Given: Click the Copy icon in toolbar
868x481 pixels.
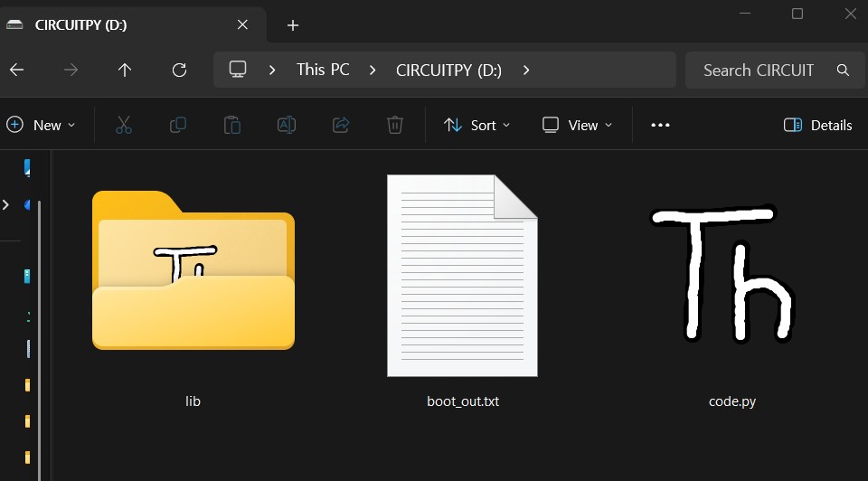Looking at the screenshot, I should pyautogui.click(x=178, y=125).
